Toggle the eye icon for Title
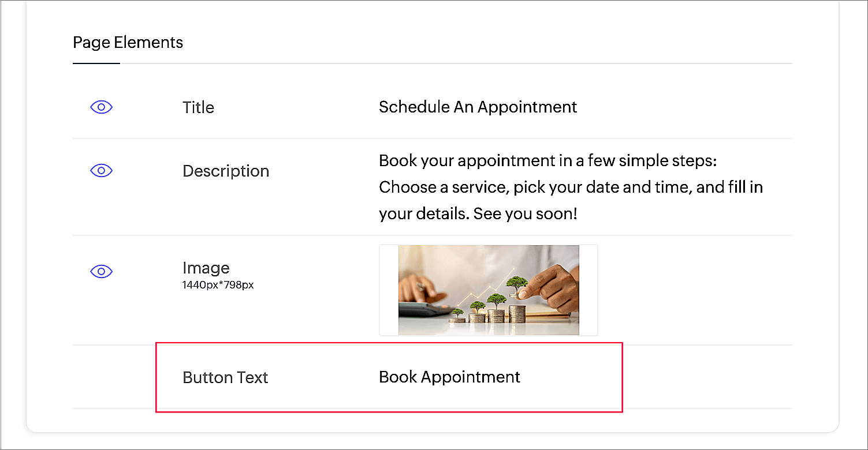The height and width of the screenshot is (450, 868). click(x=101, y=107)
